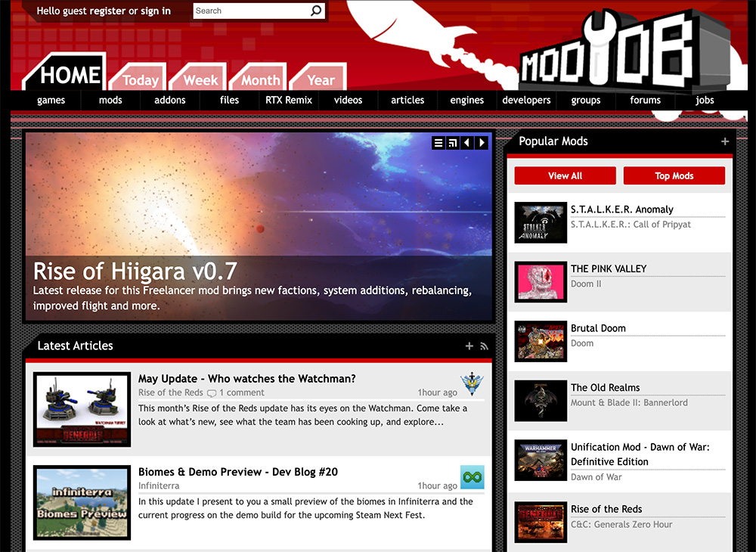Open the 1 comment link
Image resolution: width=756 pixels, height=552 pixels.
point(242,393)
